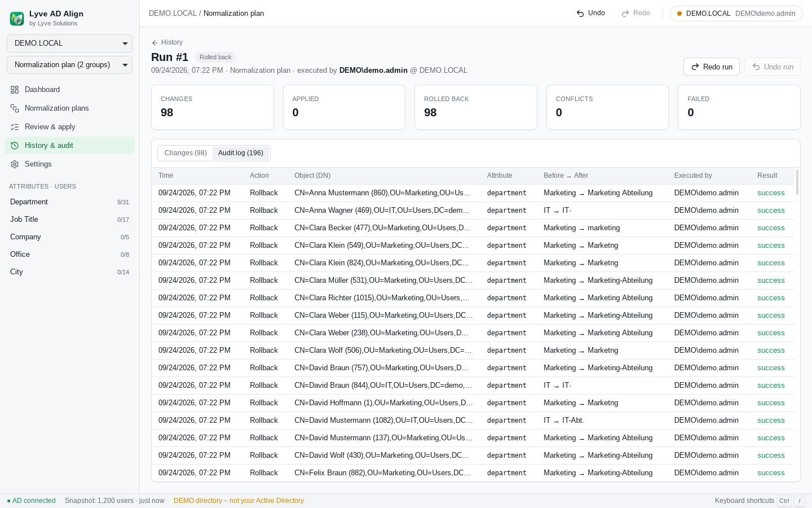
Task: Click the Redo button in header
Action: 636,14
